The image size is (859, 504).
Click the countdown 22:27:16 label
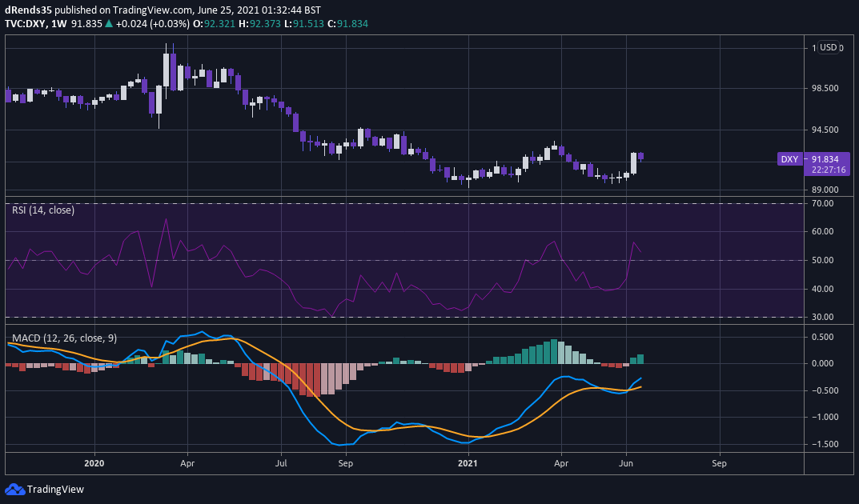829,170
